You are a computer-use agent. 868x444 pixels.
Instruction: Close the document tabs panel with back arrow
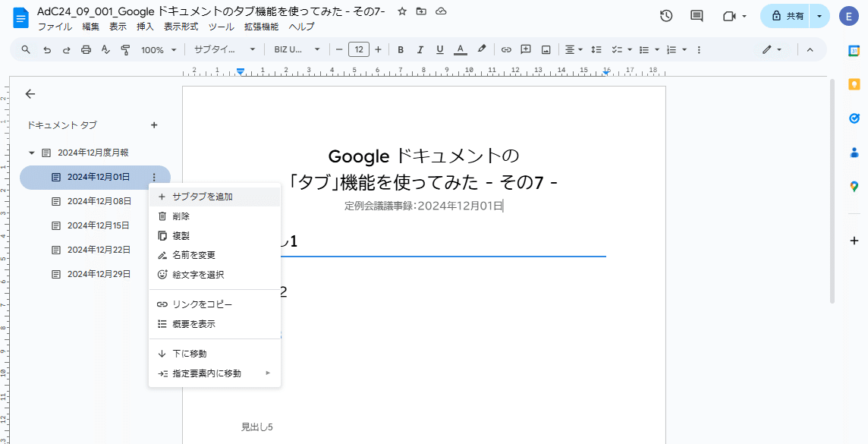tap(30, 94)
